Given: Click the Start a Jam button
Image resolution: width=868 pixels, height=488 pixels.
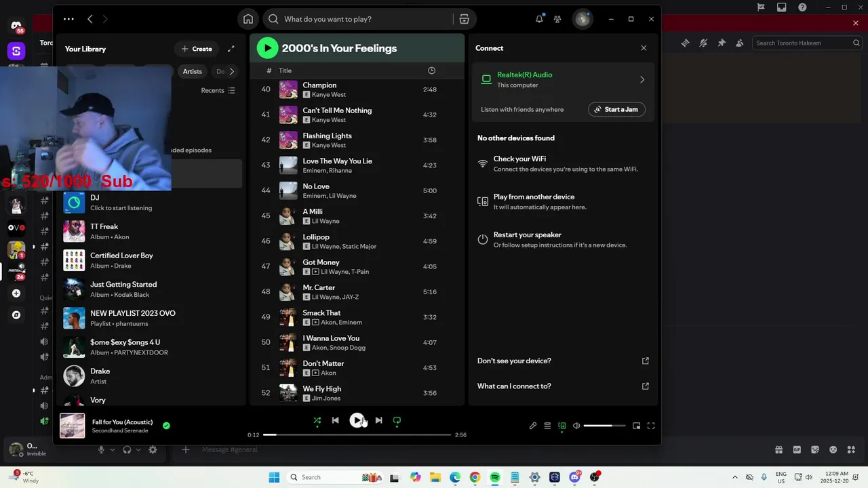Looking at the screenshot, I should coord(616,109).
